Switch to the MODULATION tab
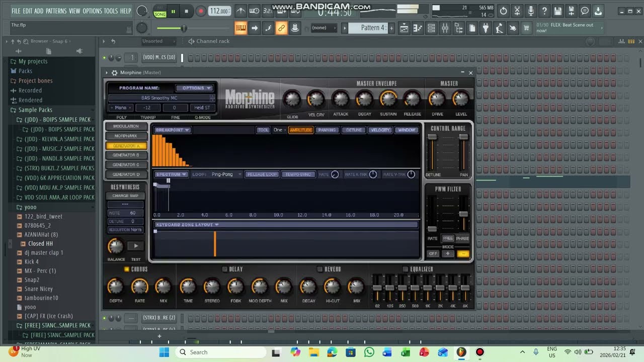 click(x=126, y=127)
